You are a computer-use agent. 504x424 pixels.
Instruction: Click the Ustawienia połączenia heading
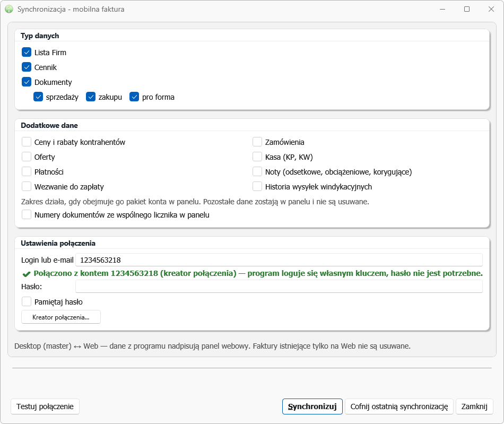point(58,244)
